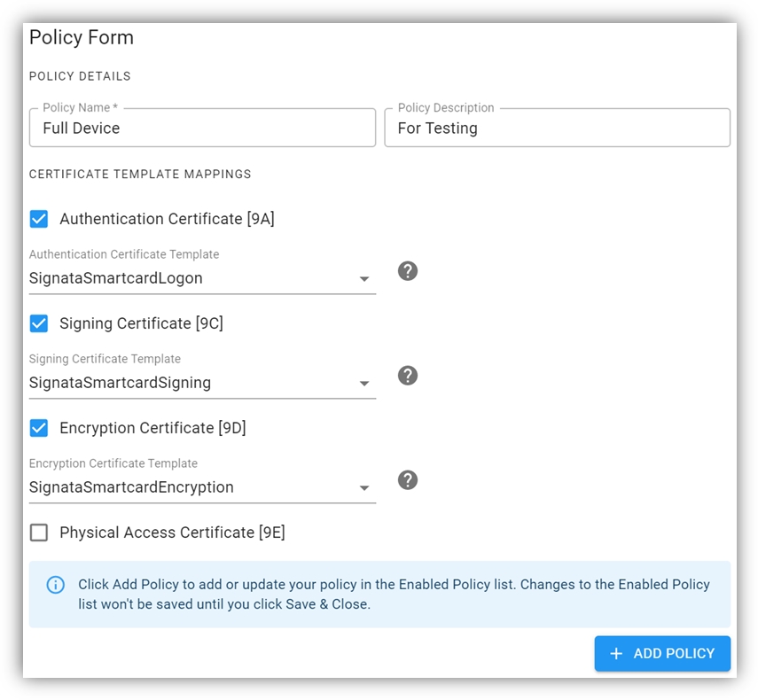Uncheck the Authentication Certificate [9A] checkbox
758x700 pixels.
(x=39, y=219)
